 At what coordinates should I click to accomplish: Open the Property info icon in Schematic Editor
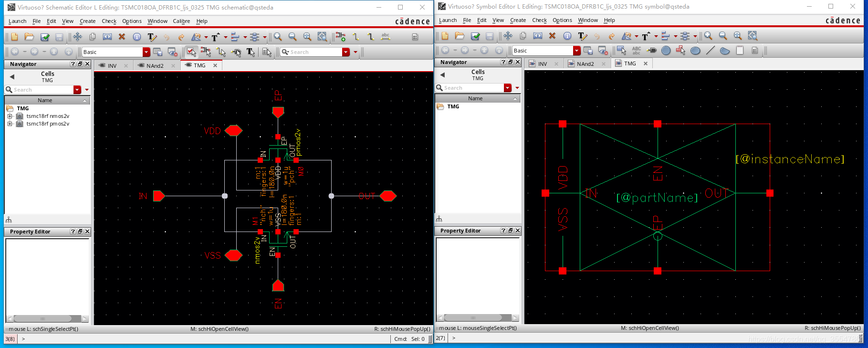[x=137, y=37]
